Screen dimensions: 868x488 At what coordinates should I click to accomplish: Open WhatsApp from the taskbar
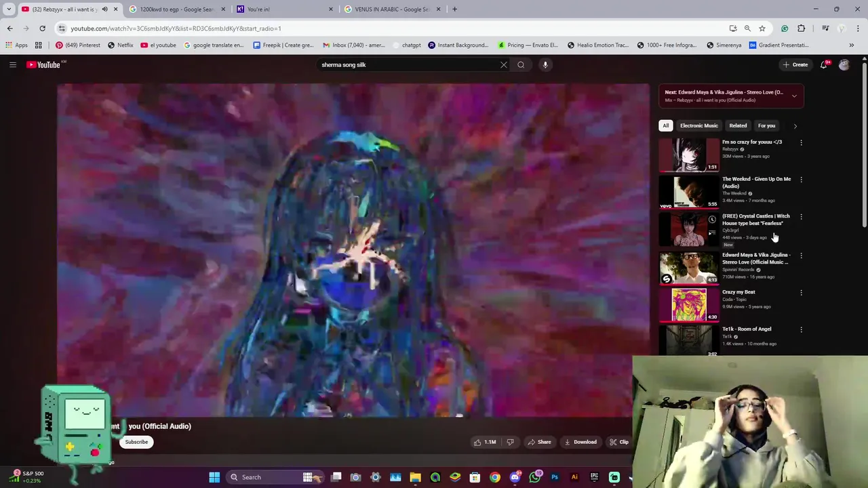point(535,477)
